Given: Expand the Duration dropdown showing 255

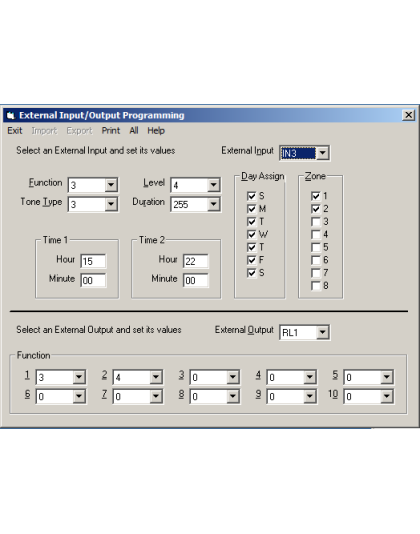Looking at the screenshot, I should point(214,204).
